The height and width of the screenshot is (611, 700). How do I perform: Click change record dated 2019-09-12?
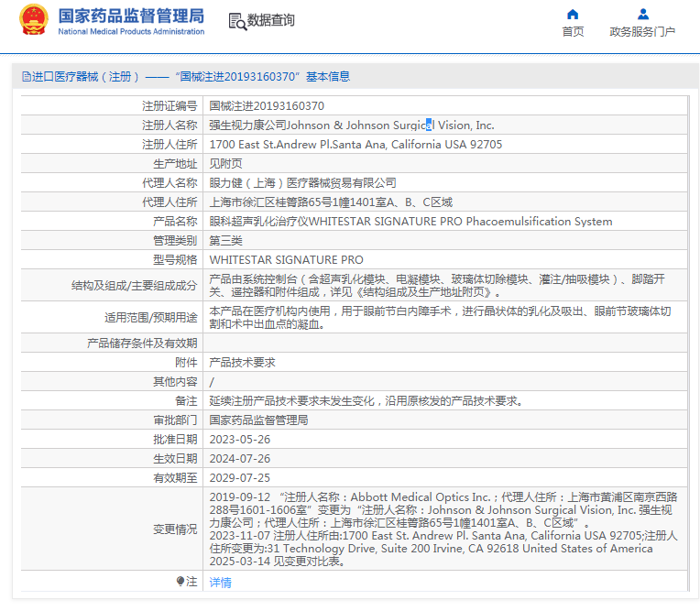(x=443, y=509)
